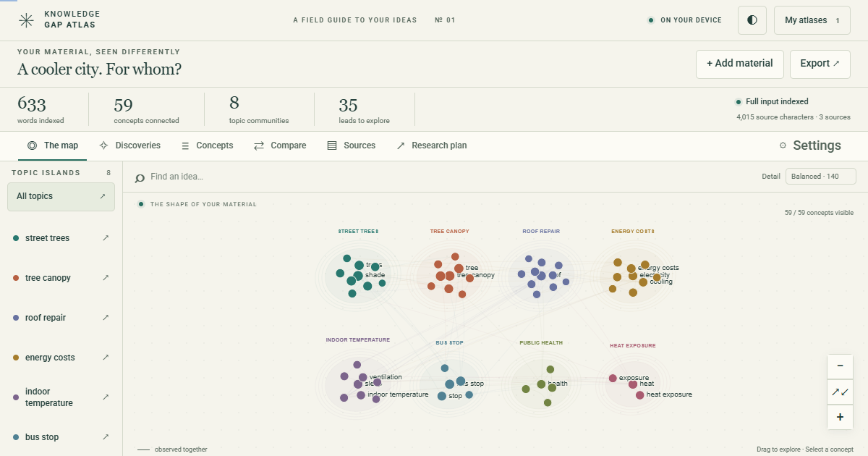Select the ENERGY COSTS cluster label
This screenshot has width=868, height=456.
coord(633,232)
